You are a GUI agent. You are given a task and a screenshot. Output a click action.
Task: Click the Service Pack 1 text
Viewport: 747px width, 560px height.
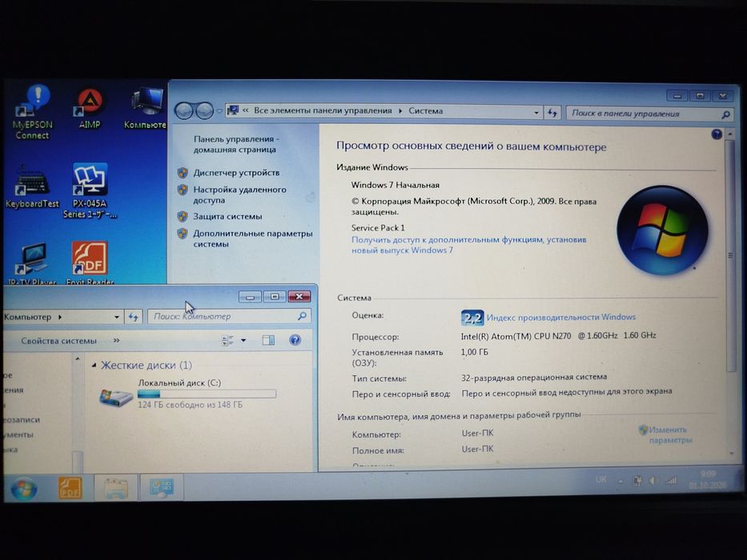coord(378,228)
